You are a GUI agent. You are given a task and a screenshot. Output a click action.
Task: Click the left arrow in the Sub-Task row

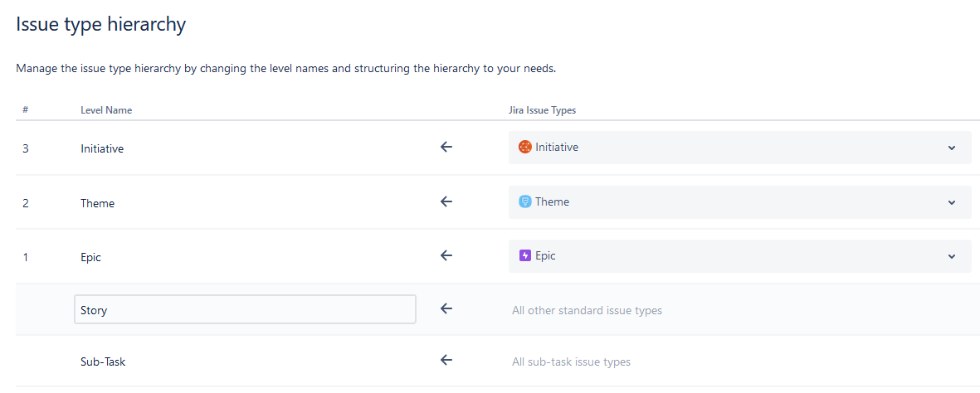pos(446,360)
